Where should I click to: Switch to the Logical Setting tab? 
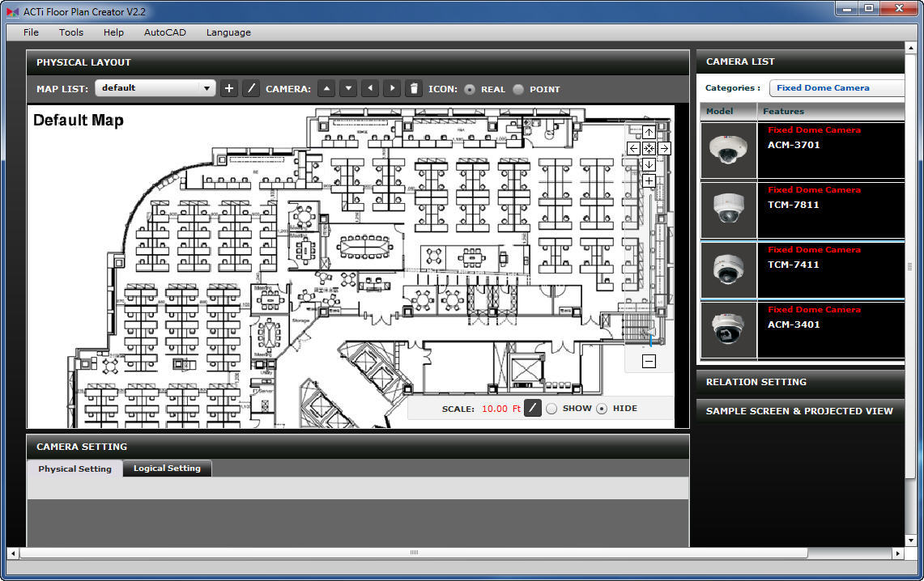tap(168, 468)
